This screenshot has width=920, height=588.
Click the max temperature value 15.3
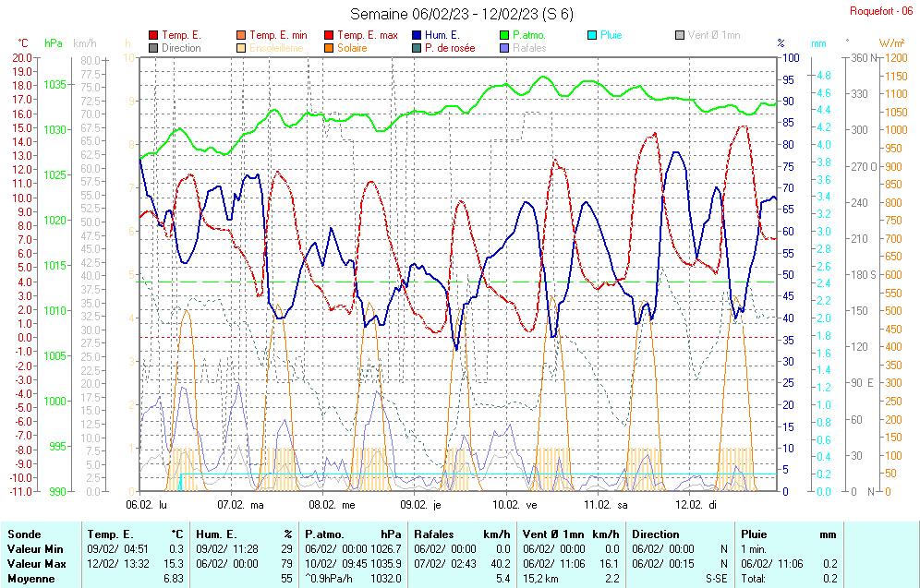(x=175, y=563)
